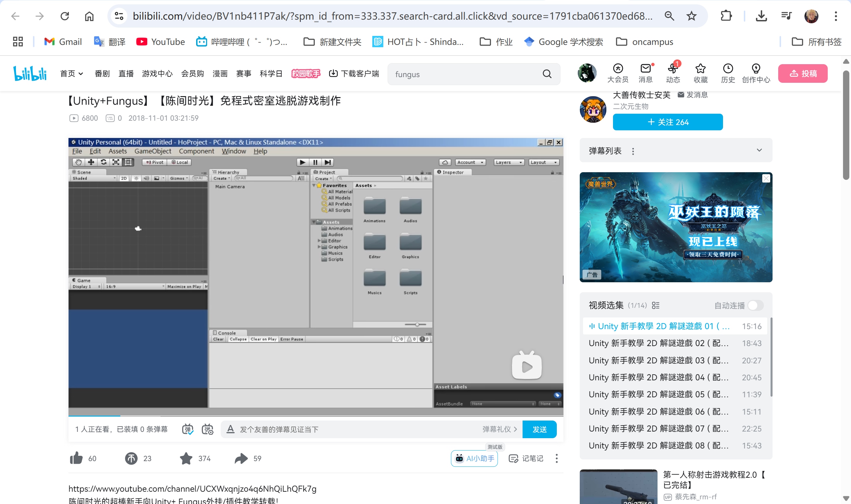The height and width of the screenshot is (504, 851).
Task: Open 漫画 navigation item
Action: [x=220, y=73]
